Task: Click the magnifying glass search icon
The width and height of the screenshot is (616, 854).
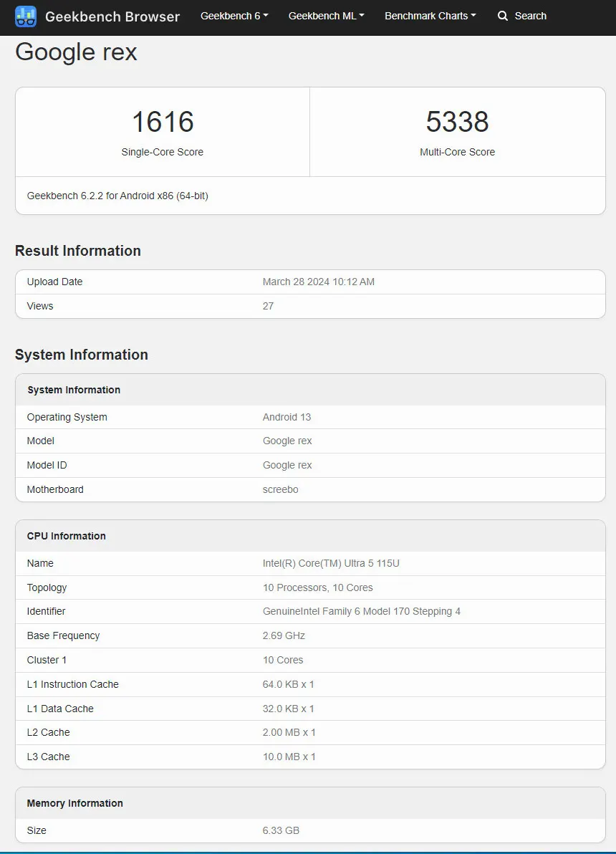Action: click(503, 16)
